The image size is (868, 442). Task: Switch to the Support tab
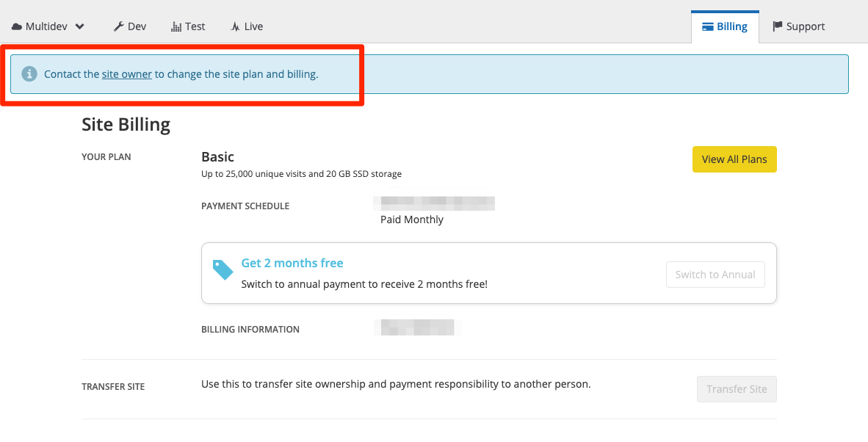[799, 26]
